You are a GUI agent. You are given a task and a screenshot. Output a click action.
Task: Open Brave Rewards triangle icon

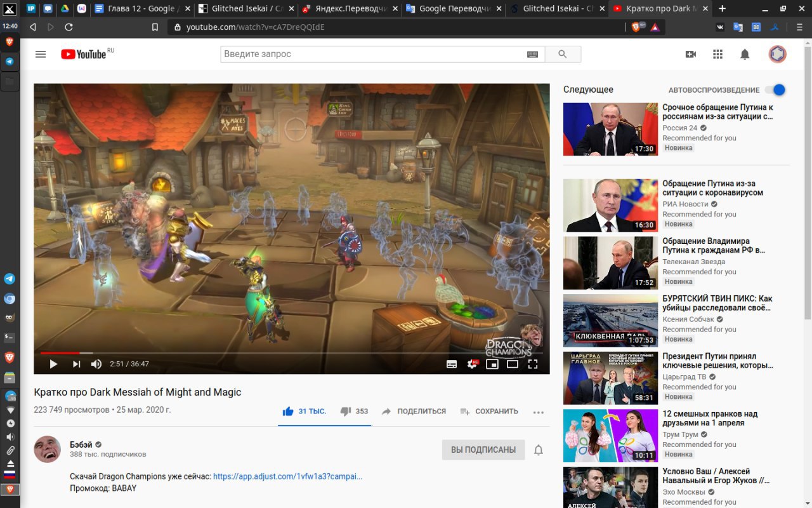coord(655,27)
